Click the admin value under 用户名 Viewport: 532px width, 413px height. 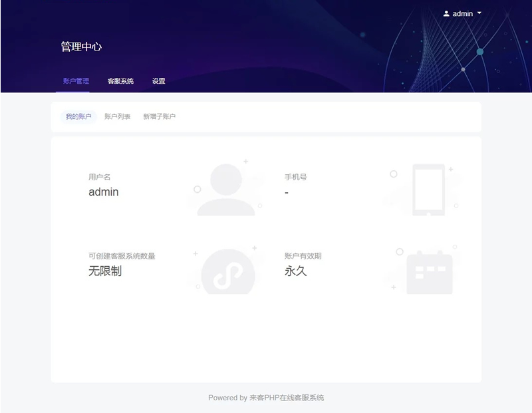click(104, 193)
